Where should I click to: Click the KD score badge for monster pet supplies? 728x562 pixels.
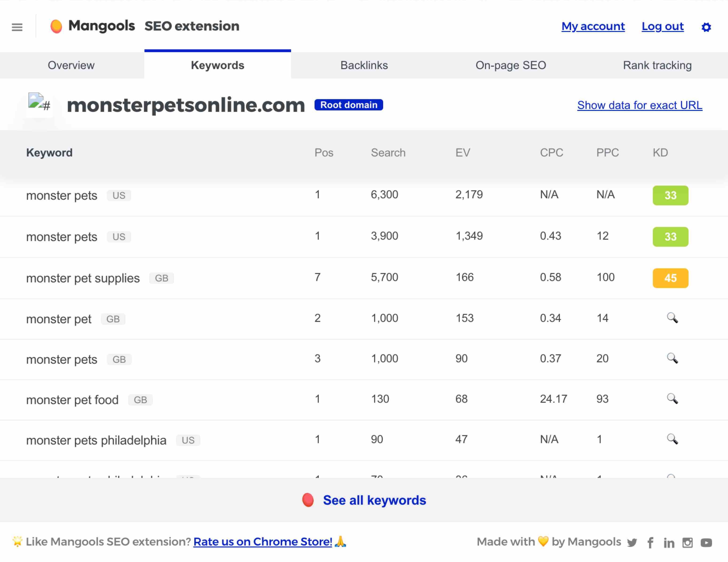click(x=670, y=277)
